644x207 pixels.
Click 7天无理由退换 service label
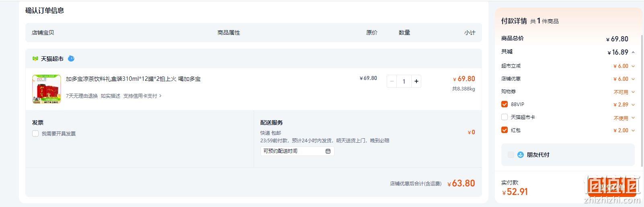(x=82, y=96)
